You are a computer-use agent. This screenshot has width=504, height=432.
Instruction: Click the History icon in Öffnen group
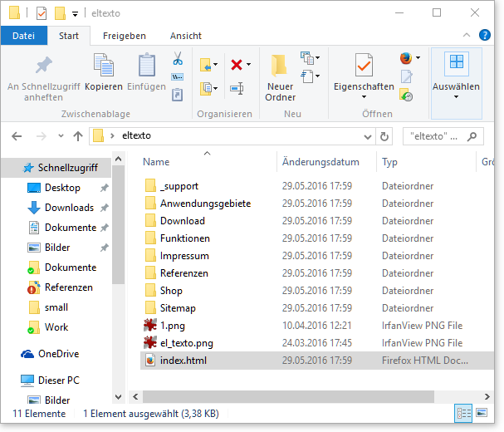click(x=406, y=95)
